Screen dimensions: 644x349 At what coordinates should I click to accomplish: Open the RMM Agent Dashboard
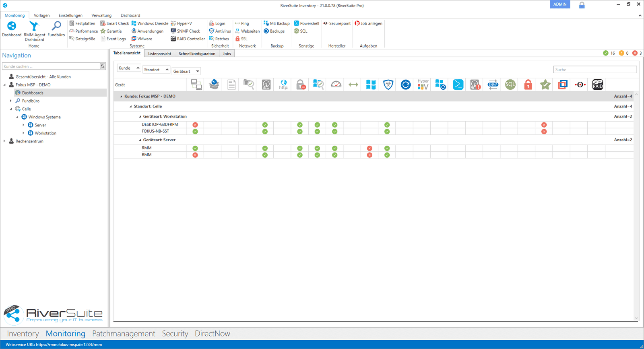(x=34, y=31)
